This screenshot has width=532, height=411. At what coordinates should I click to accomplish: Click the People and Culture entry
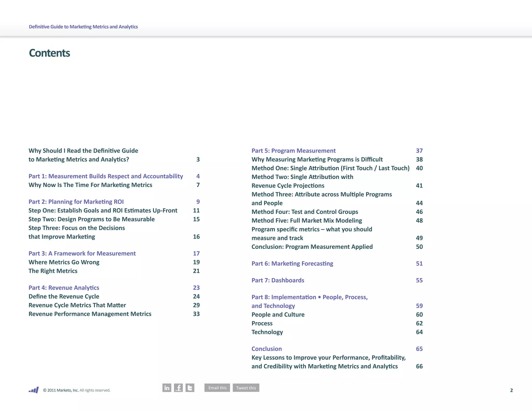[278, 315]
